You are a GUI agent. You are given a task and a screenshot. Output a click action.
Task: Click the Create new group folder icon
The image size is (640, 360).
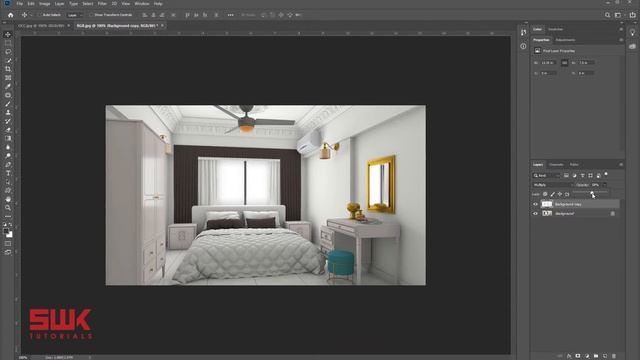(596, 356)
